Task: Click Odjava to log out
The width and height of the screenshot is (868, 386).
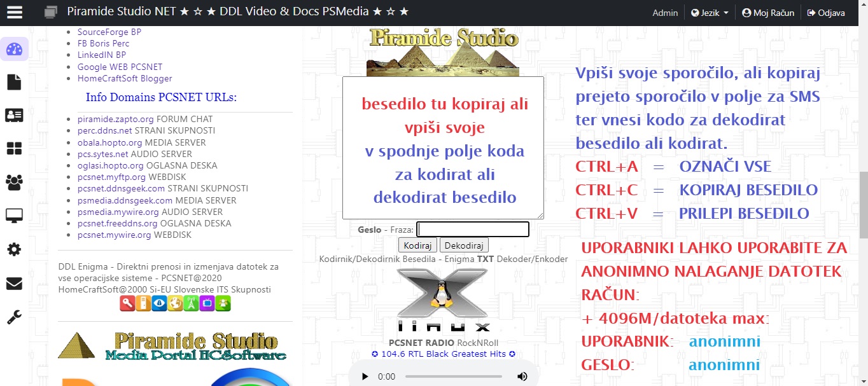Action: (x=826, y=13)
